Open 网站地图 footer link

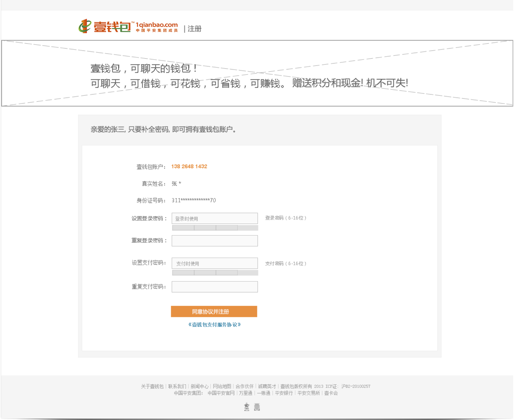[222, 386]
